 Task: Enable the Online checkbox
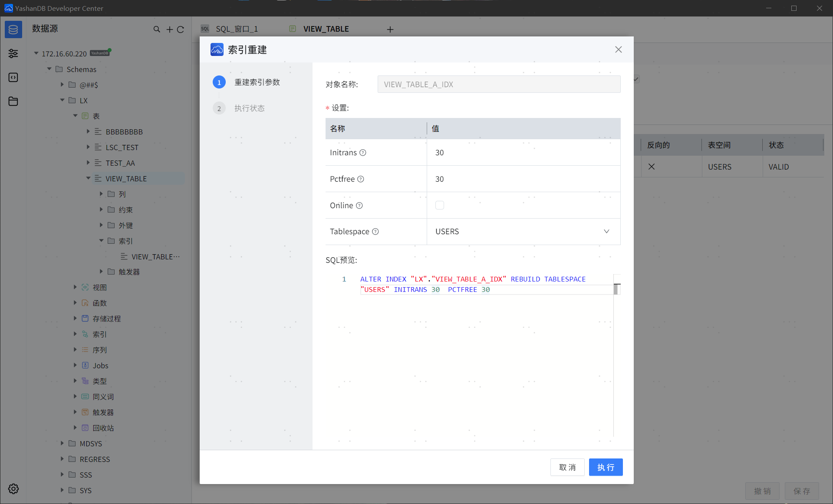point(440,206)
